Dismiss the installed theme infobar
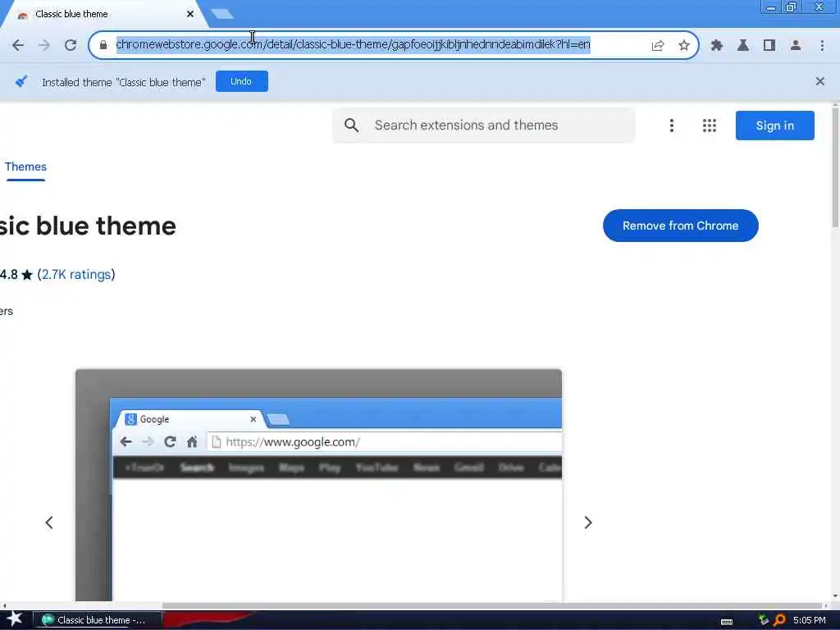Screen dimensions: 840x630 tap(820, 81)
